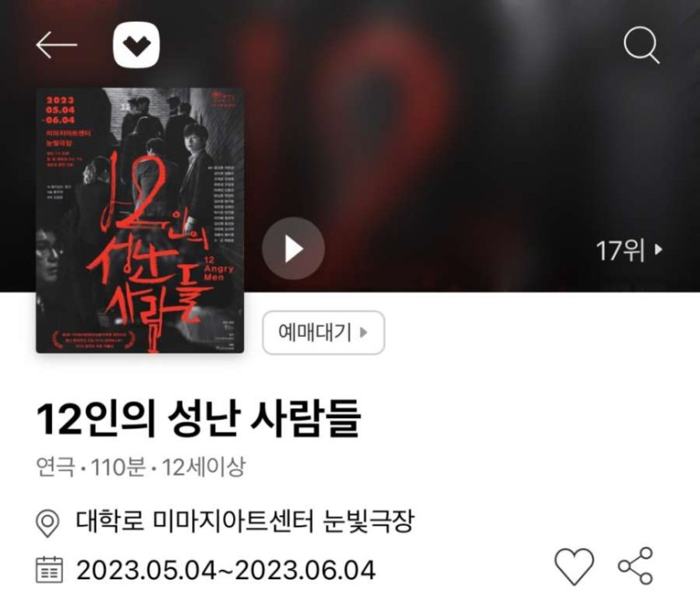The width and height of the screenshot is (700, 611).
Task: Tap the date range 2023.05.04~2023.06.04
Action: 226,571
